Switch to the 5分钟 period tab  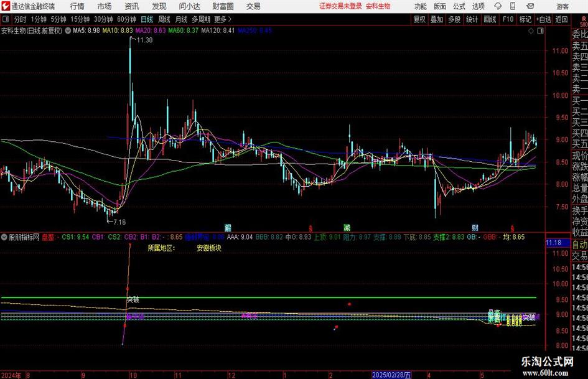(x=58, y=19)
